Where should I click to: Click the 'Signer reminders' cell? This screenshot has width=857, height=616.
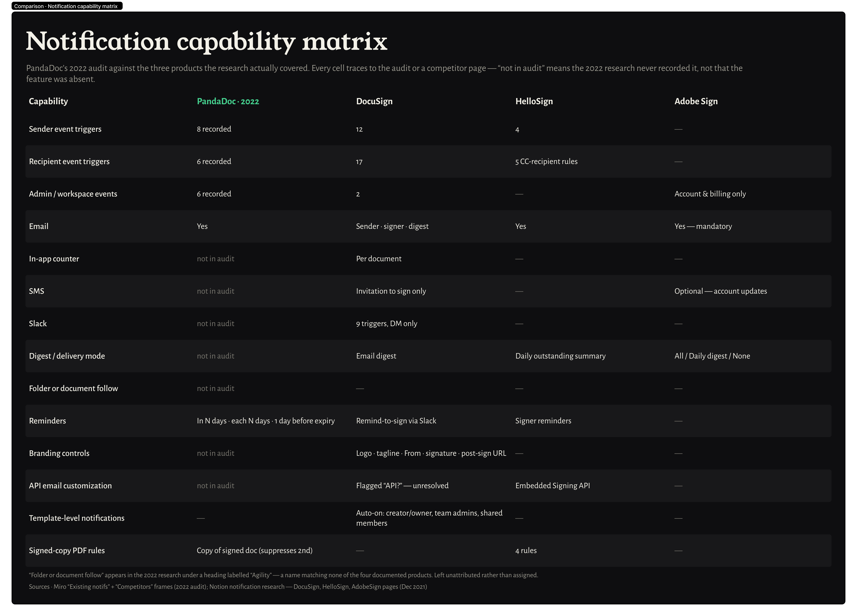[x=543, y=421]
